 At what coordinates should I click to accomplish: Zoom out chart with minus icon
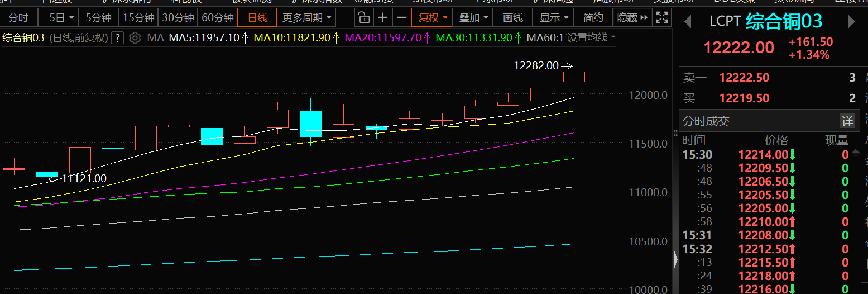pos(401,18)
